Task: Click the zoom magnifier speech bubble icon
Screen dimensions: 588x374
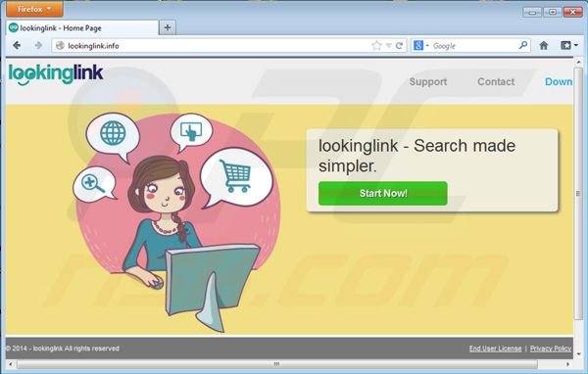Action: (93, 183)
